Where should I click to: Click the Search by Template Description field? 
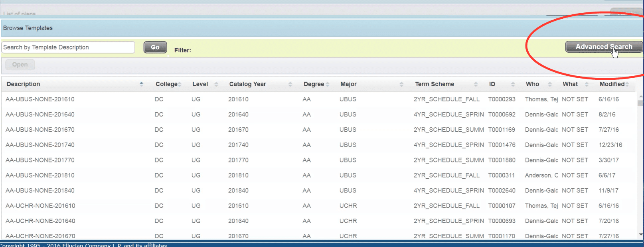(68, 47)
